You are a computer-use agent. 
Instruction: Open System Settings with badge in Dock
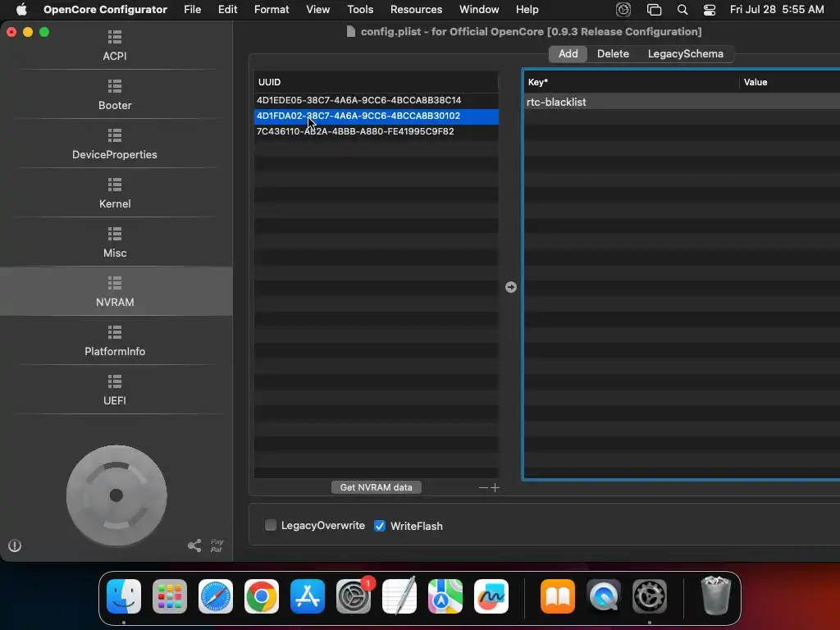(x=354, y=596)
